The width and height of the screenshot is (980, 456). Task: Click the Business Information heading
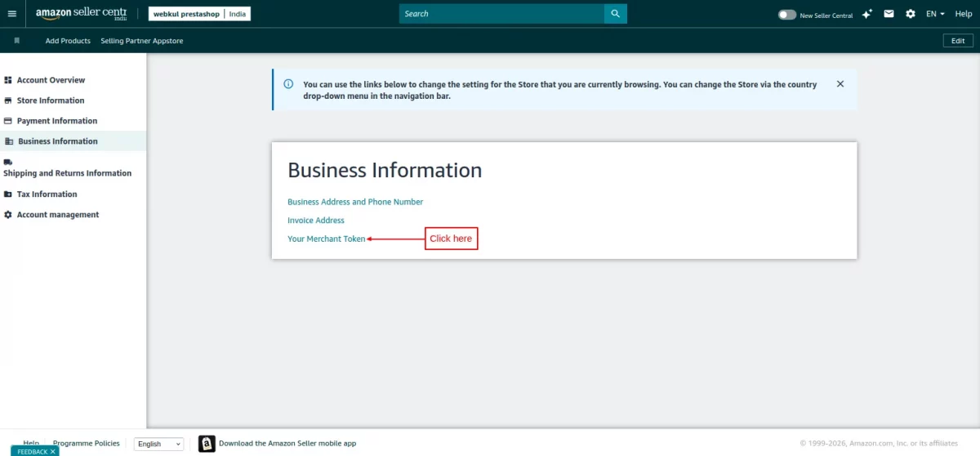(385, 170)
